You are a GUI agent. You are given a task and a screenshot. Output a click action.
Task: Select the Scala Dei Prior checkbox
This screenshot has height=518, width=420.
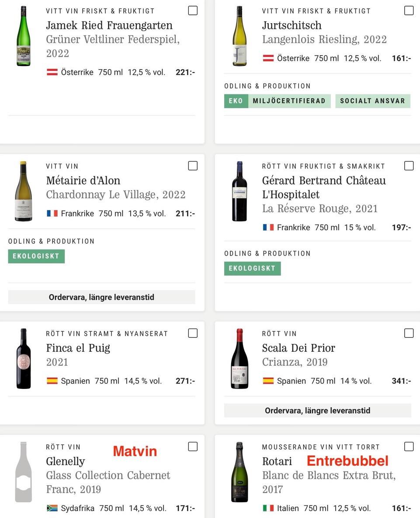(409, 333)
